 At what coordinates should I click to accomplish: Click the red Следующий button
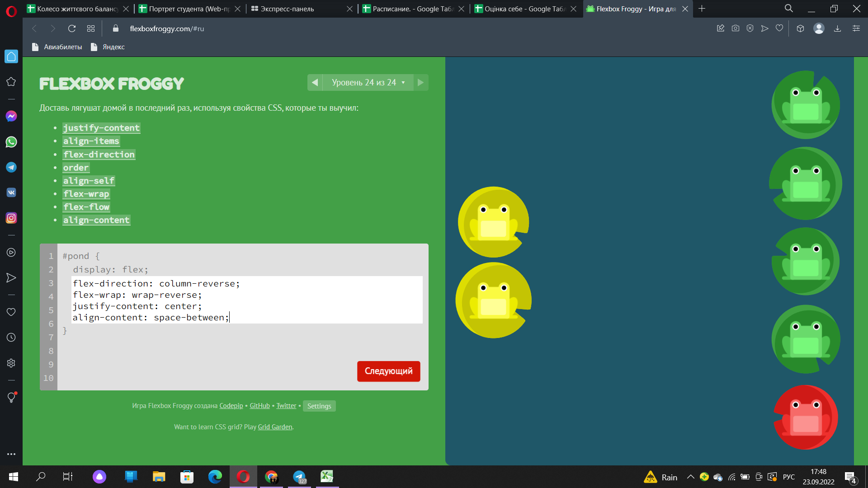pyautogui.click(x=389, y=371)
